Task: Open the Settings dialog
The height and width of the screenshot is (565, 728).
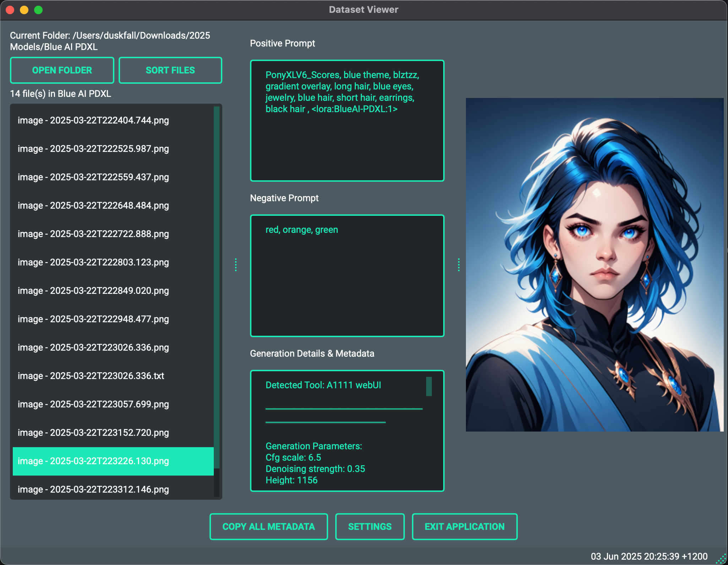Action: [370, 527]
